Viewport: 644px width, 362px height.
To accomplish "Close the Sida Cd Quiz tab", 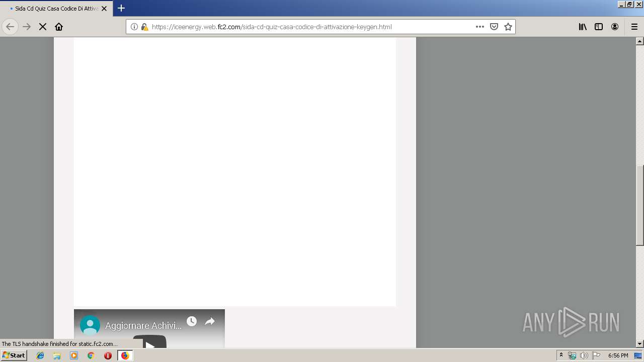I will pyautogui.click(x=104, y=9).
